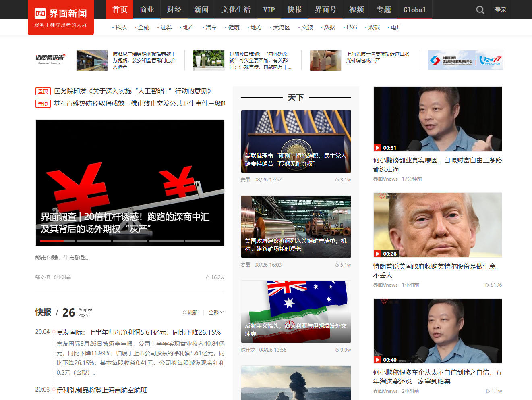Click the 界面新闻 logo
The image size is (532, 400).
(x=61, y=17)
